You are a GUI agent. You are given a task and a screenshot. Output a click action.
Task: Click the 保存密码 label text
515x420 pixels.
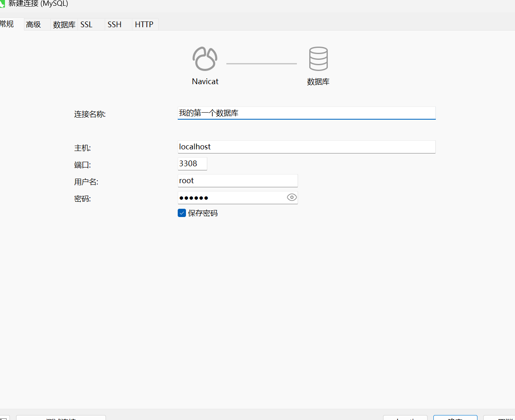[203, 213]
